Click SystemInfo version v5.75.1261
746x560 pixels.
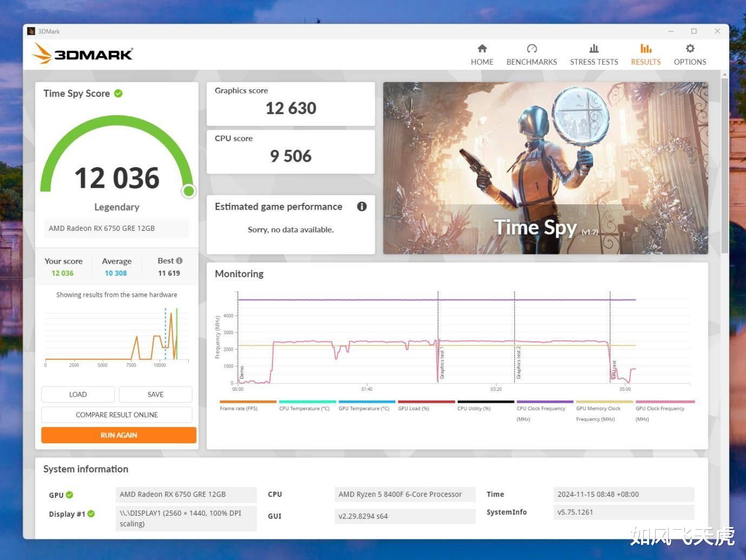click(x=624, y=512)
